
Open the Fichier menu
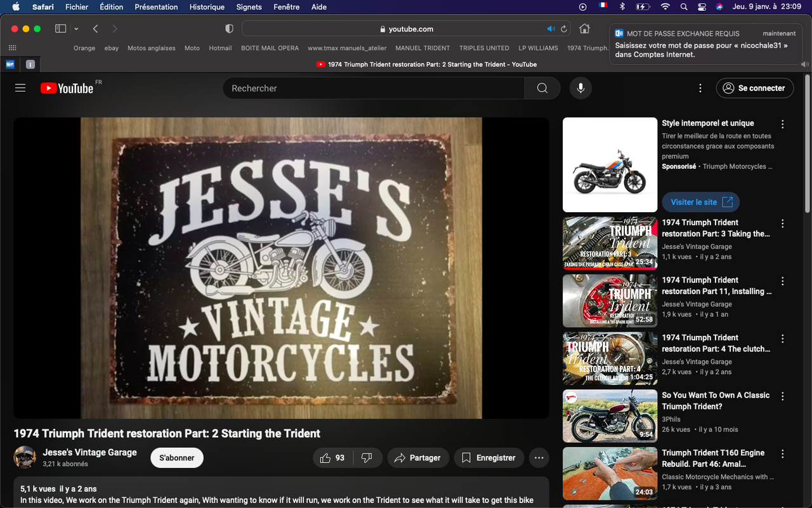click(77, 7)
